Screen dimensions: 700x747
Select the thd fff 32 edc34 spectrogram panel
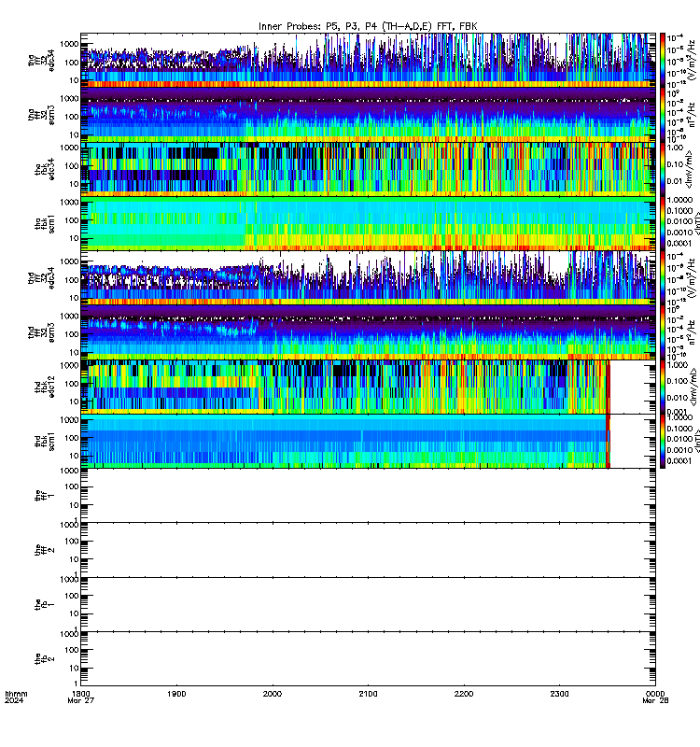click(x=368, y=277)
